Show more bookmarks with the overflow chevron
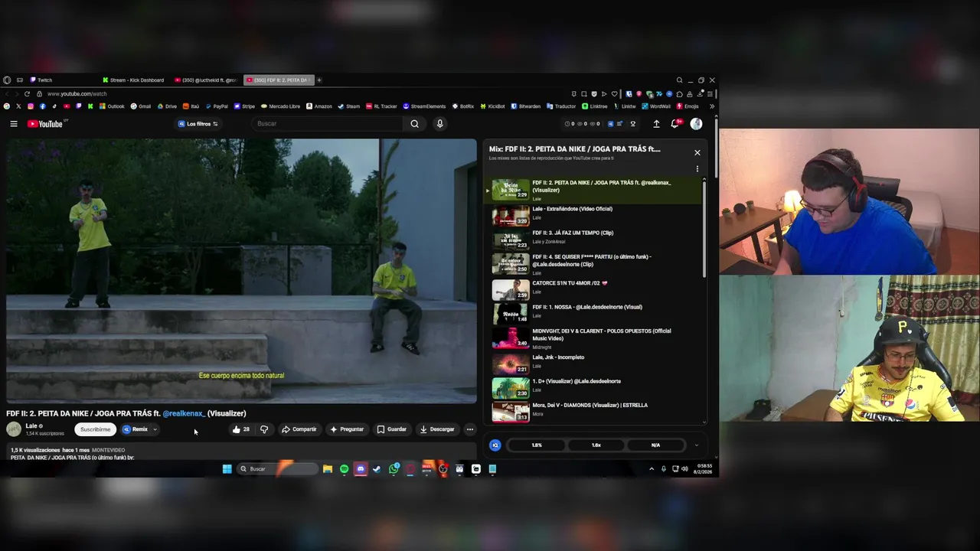Viewport: 980px width, 551px height. click(x=711, y=106)
